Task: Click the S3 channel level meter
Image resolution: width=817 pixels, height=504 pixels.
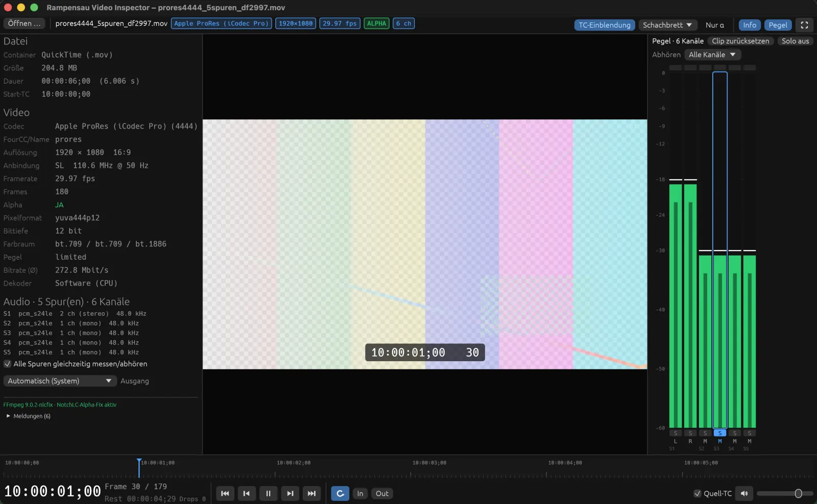Action: point(720,250)
